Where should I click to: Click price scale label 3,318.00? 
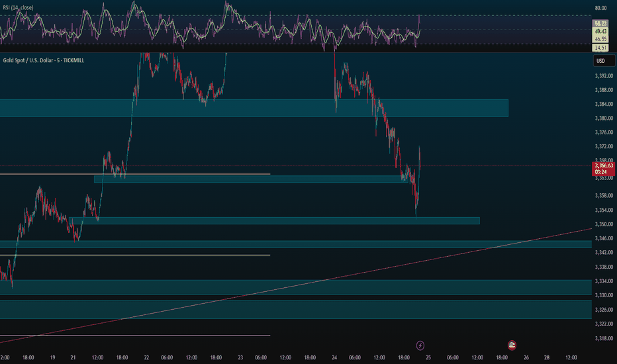tap(604, 338)
